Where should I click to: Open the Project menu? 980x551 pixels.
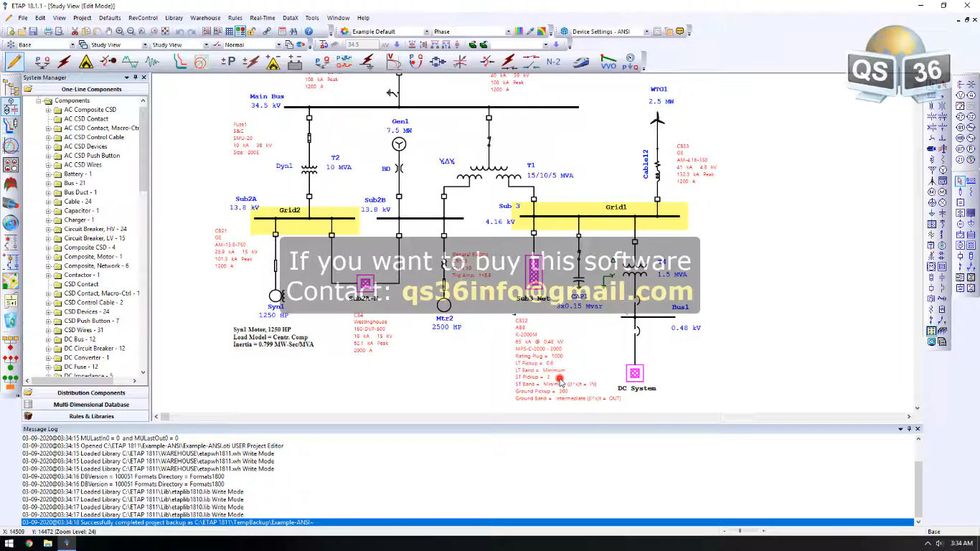click(82, 18)
